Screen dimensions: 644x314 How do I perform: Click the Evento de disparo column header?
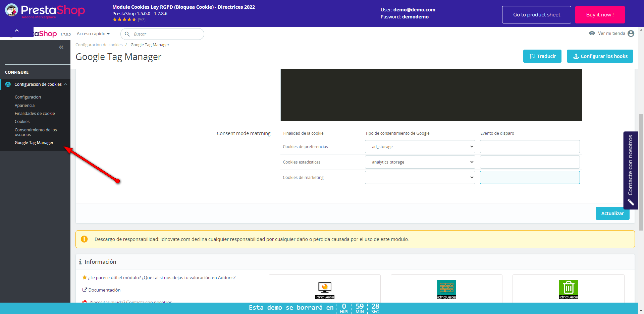pos(497,133)
